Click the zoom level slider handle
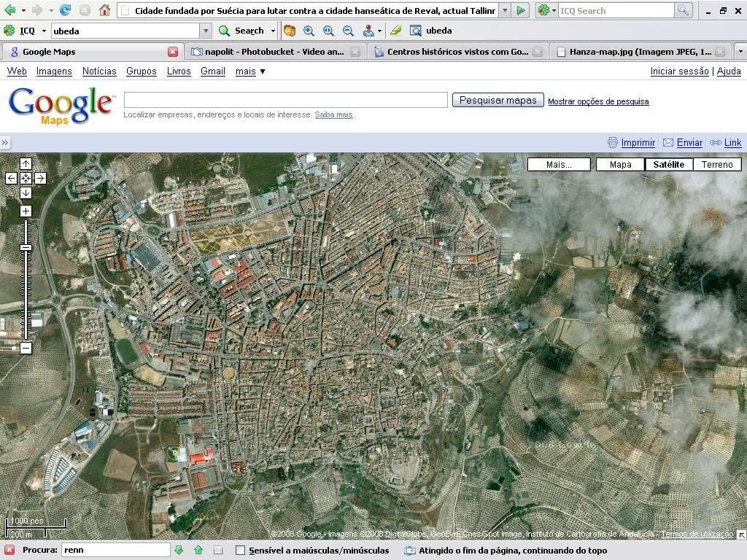This screenshot has width=747, height=560. 26,248
